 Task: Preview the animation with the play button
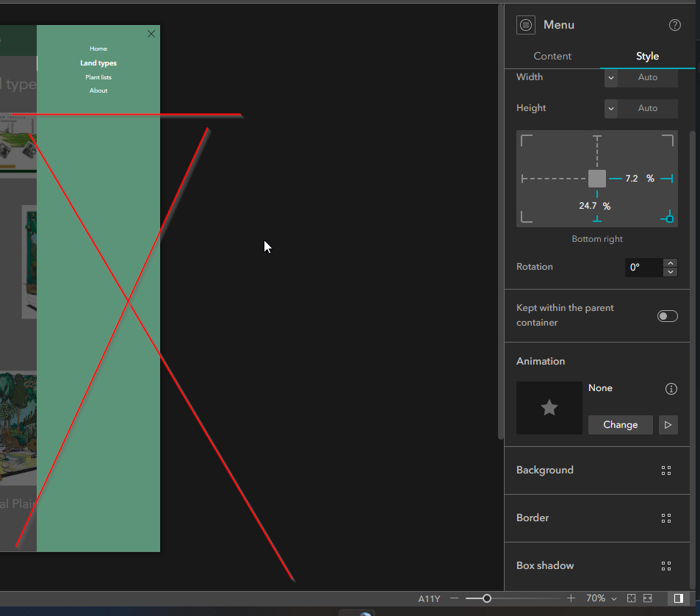(668, 424)
